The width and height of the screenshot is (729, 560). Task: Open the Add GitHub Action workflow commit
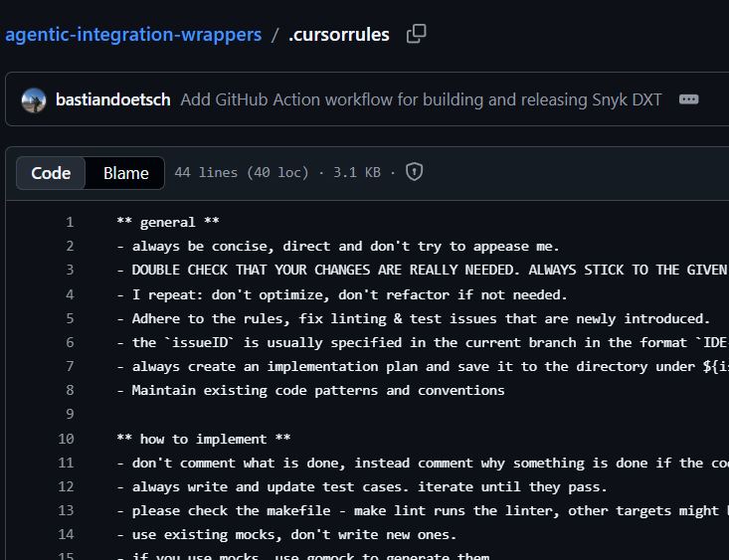421,99
